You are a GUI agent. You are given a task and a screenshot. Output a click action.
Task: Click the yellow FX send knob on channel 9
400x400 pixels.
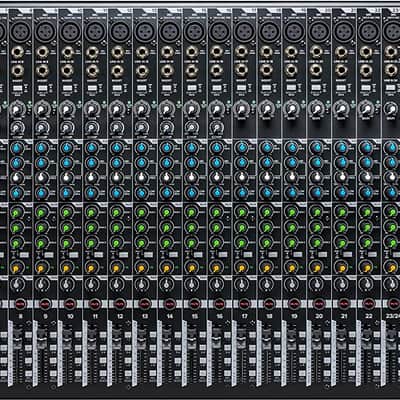click(41, 268)
